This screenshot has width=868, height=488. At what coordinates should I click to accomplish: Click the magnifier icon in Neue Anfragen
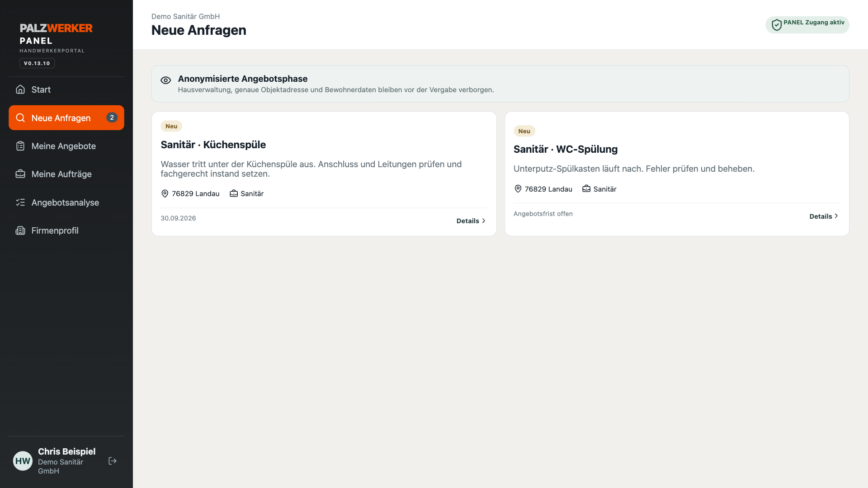click(x=20, y=118)
